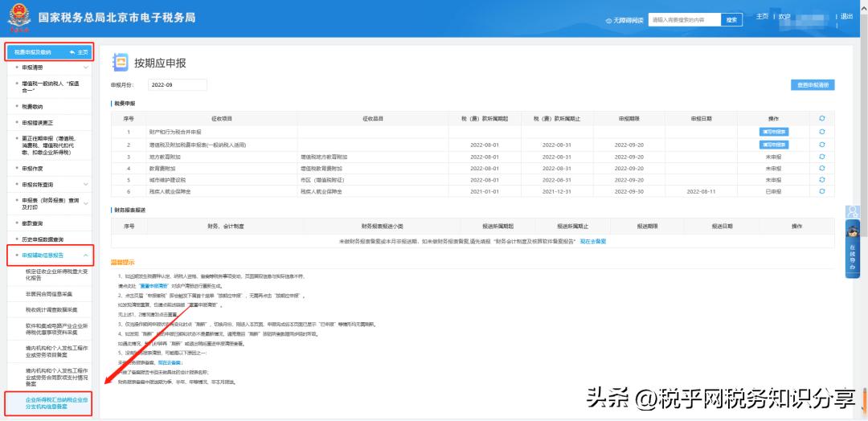Click the 无障碍阅读 accessibility reading icon
The width and height of the screenshot is (868, 421).
click(x=609, y=20)
